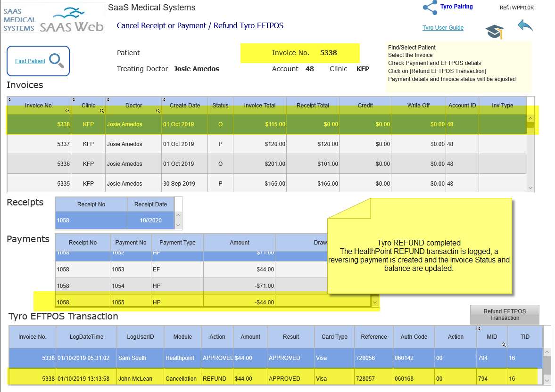555x392 pixels.
Task: Click the SaaS Medical Systems logo
Action: [x=53, y=18]
